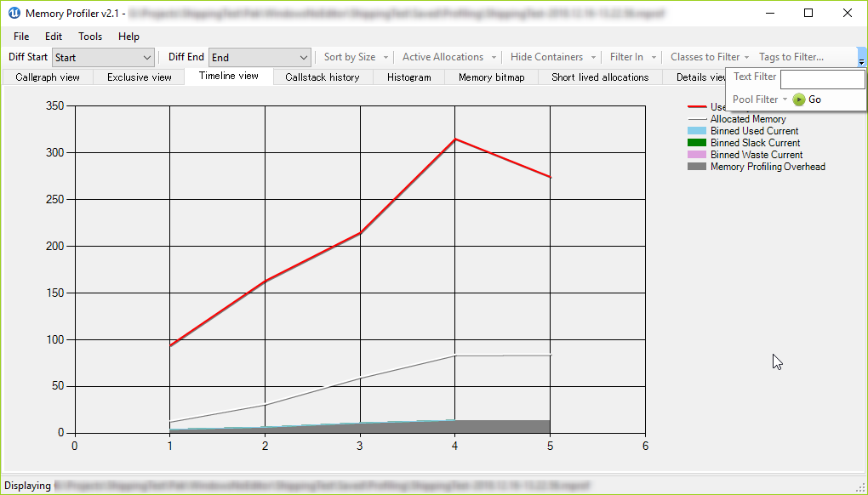Click the gray Memory Profiling Overhead legend marker
Image resolution: width=868 pixels, height=495 pixels.
pos(697,167)
